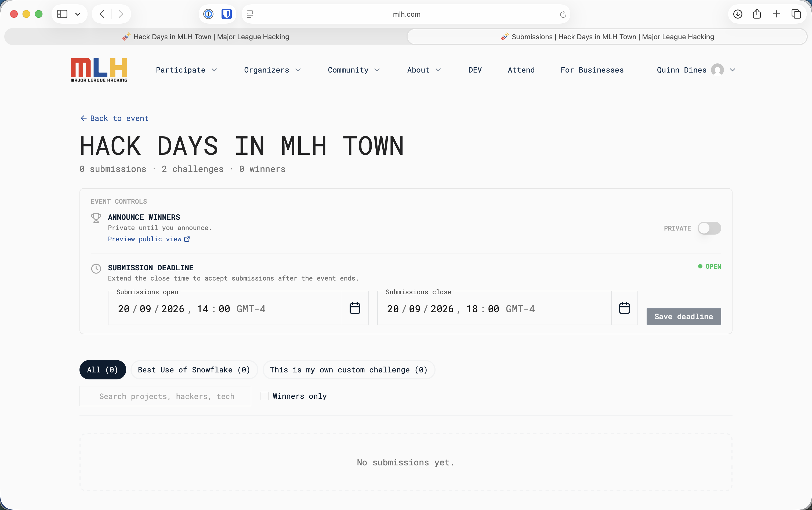Click the Submission Deadline clock icon
The height and width of the screenshot is (510, 812).
point(96,269)
